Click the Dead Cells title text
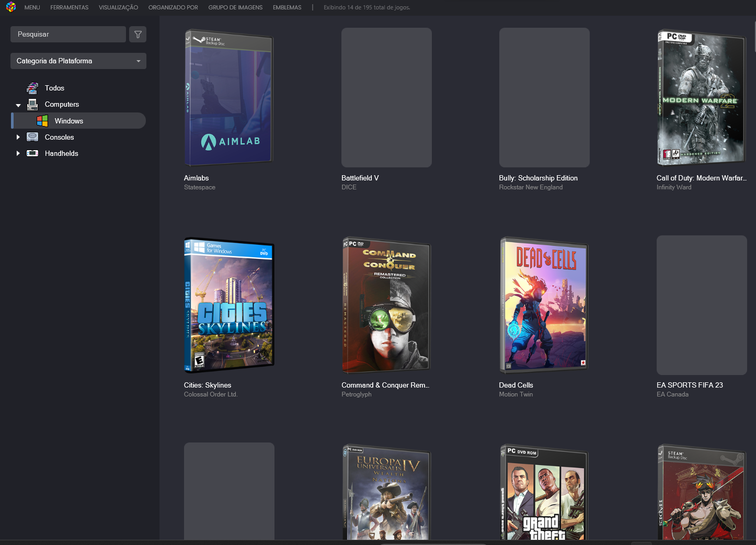Screen dimensions: 756x545 coord(516,385)
